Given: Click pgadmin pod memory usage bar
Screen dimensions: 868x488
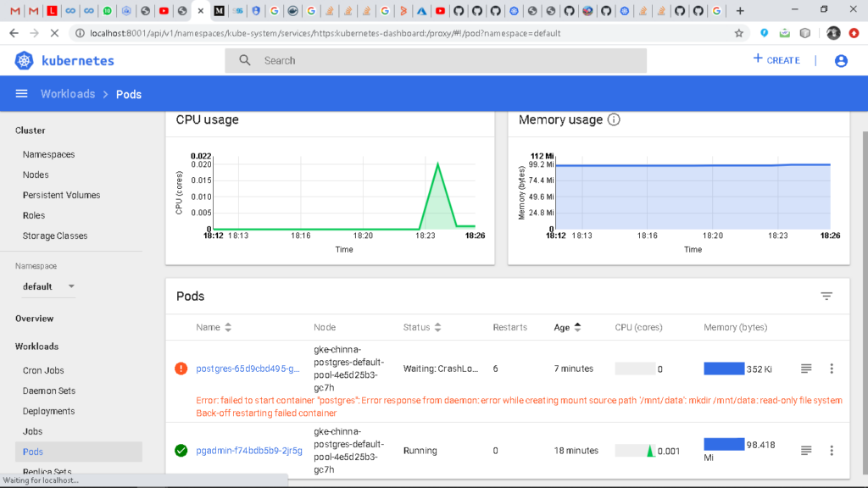Looking at the screenshot, I should point(724,444).
